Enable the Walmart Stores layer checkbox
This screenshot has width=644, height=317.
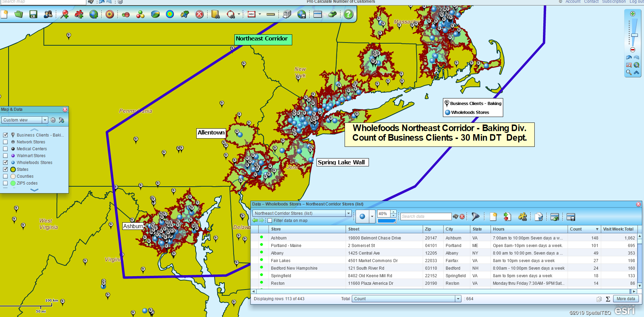[5, 155]
